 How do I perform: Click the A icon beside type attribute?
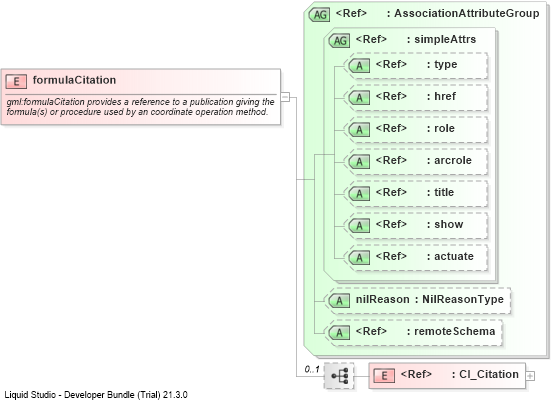[x=359, y=66]
